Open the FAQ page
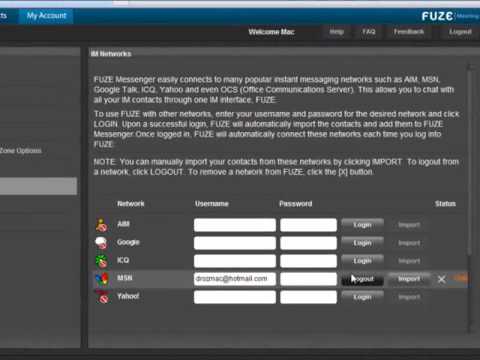The image size is (480, 360). pyautogui.click(x=369, y=32)
